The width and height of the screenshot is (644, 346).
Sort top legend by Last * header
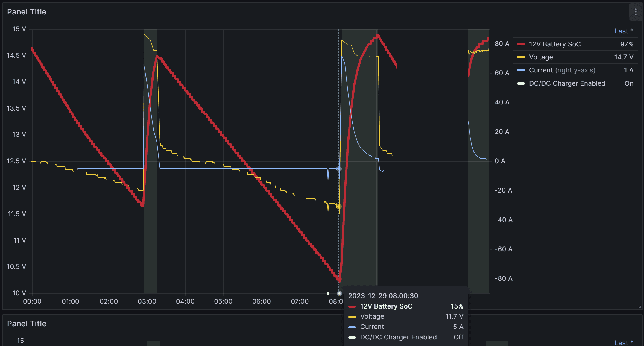[623, 31]
